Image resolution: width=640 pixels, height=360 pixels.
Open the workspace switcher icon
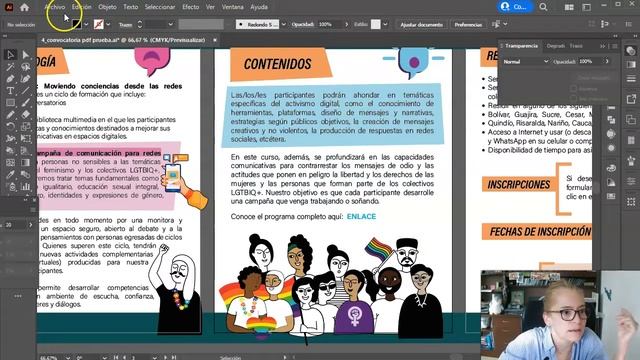pos(587,7)
